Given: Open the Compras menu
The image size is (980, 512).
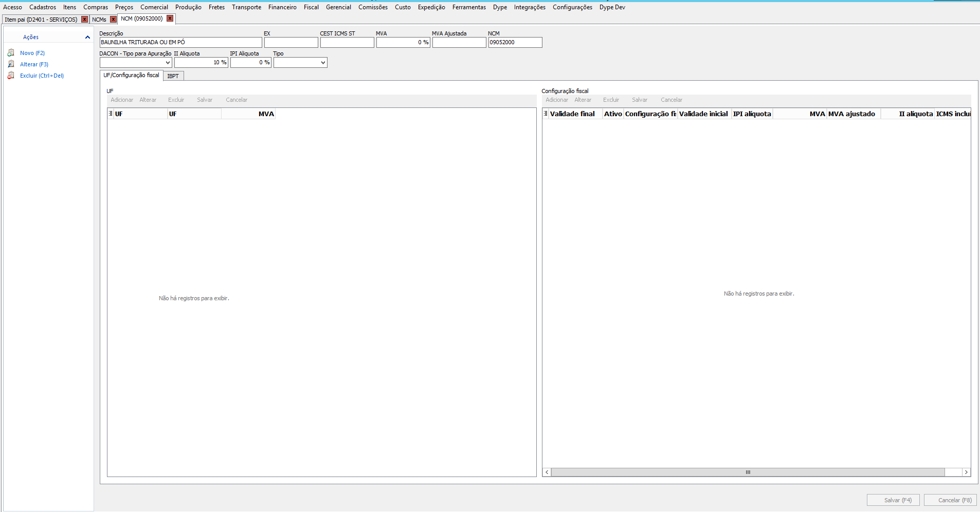Looking at the screenshot, I should pos(96,7).
